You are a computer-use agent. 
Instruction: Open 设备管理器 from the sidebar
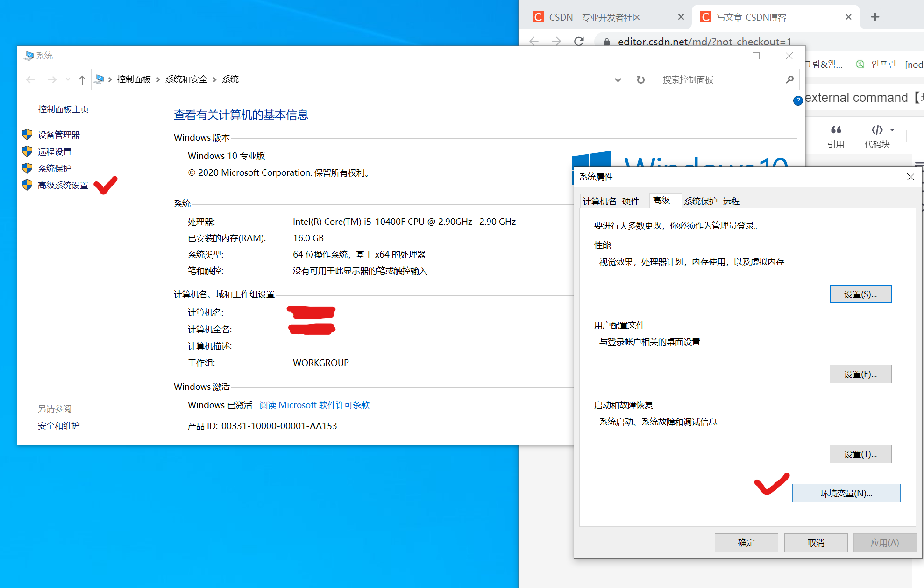click(59, 135)
